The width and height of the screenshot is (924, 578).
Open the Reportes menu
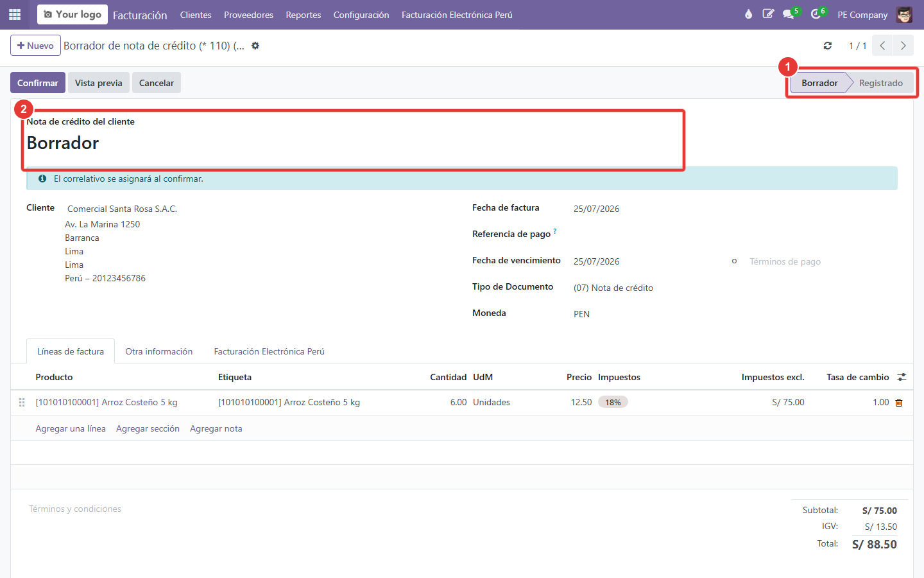[304, 15]
